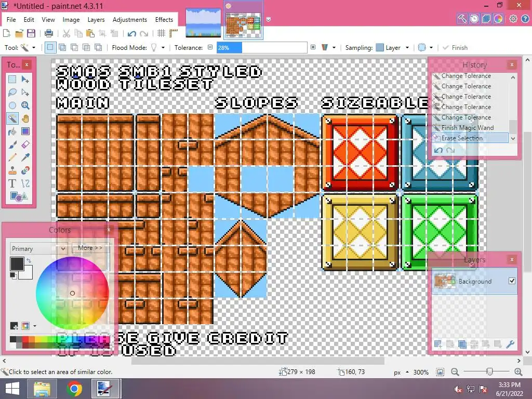Choose Replace selection mode

[x=50, y=47]
